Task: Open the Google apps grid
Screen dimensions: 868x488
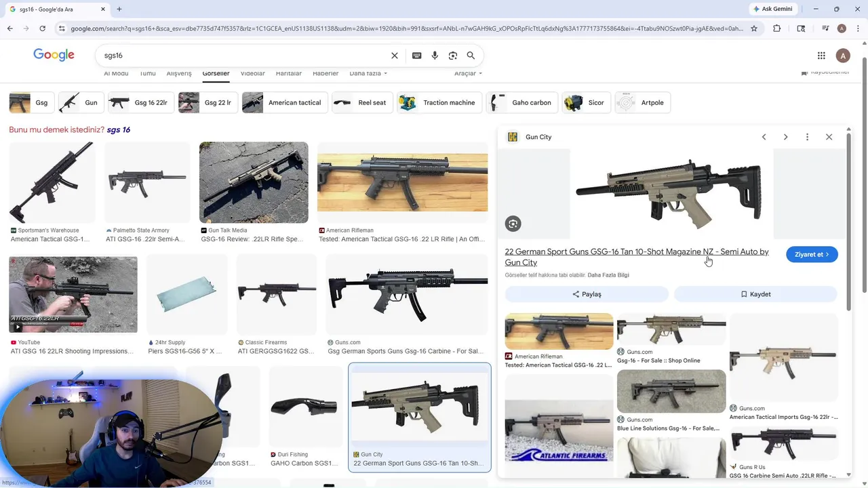Action: pos(821,56)
